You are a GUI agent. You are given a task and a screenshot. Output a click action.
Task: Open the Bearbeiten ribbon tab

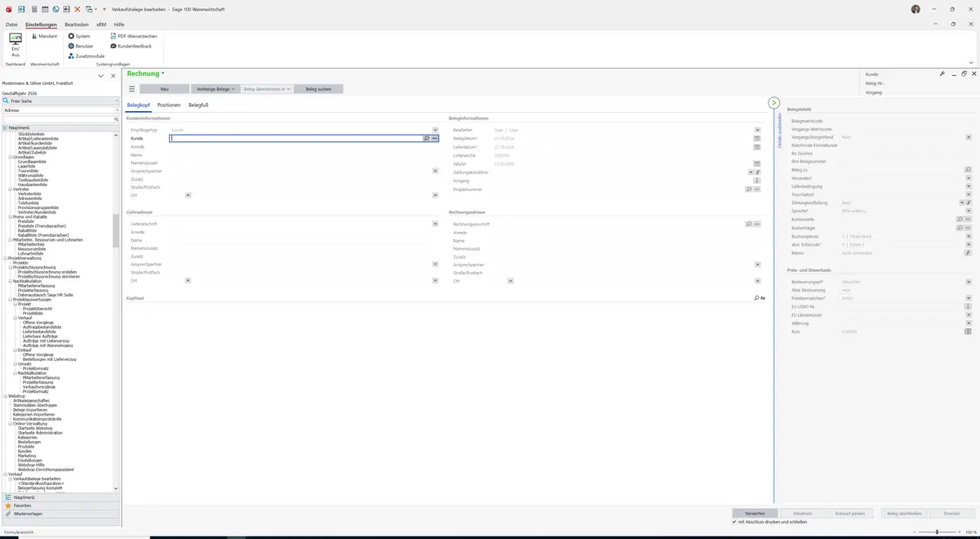[77, 24]
